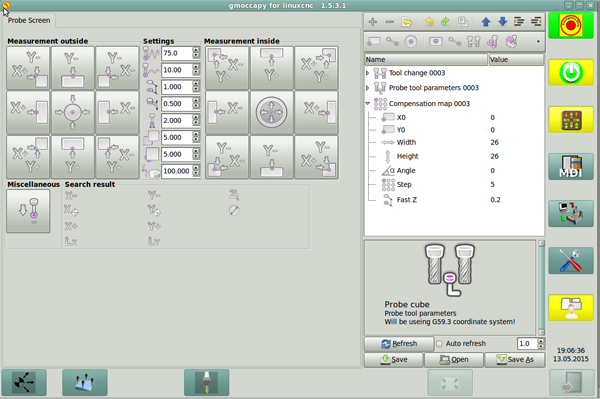Open settings screwdriver and wrench button
Screen dimensions: 600x399
tap(571, 261)
